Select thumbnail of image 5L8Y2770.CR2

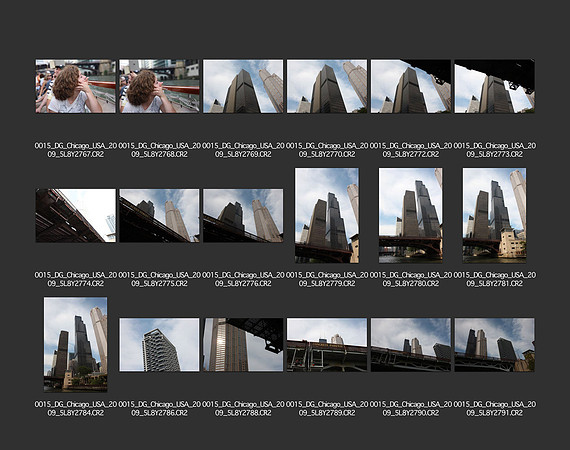(327, 86)
